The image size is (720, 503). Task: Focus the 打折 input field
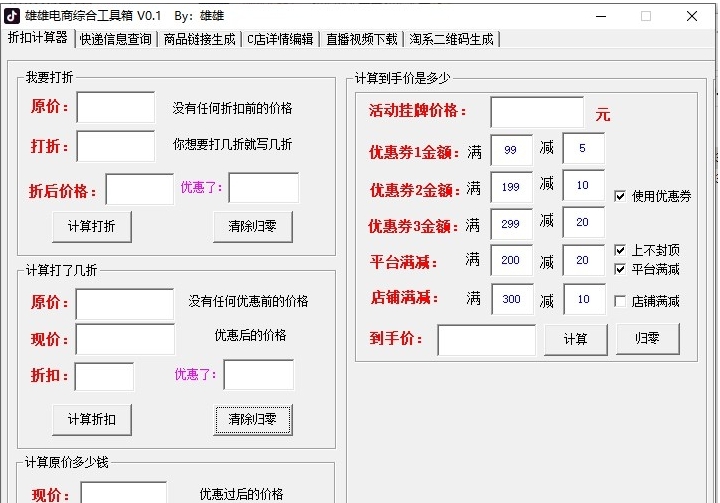point(116,146)
